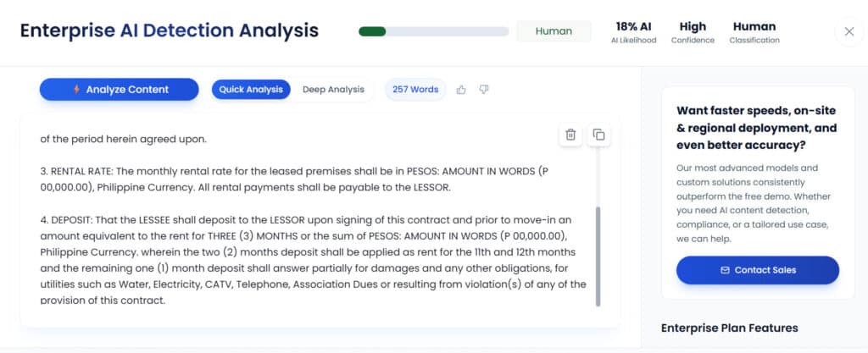Click the green Human result badge
The image size is (868, 353).
click(554, 32)
